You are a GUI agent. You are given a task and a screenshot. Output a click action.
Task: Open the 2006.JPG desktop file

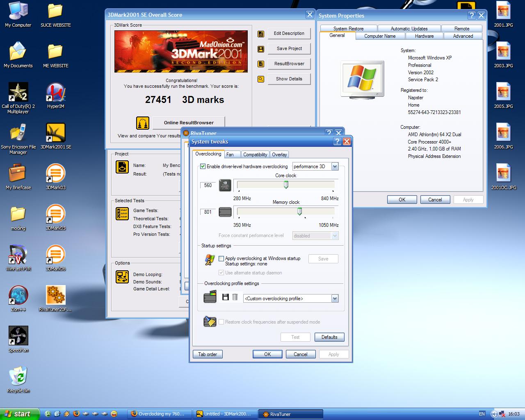point(503,136)
